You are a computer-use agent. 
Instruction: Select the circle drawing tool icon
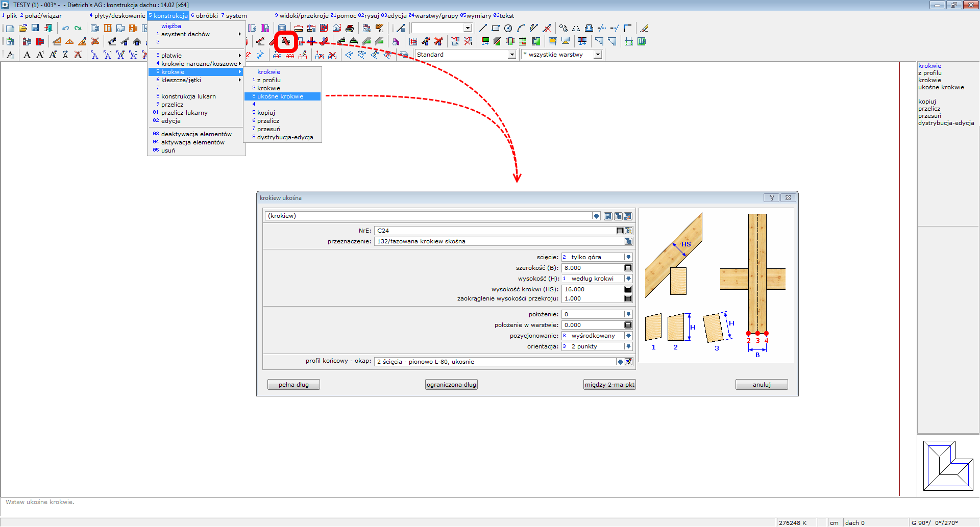(x=508, y=28)
